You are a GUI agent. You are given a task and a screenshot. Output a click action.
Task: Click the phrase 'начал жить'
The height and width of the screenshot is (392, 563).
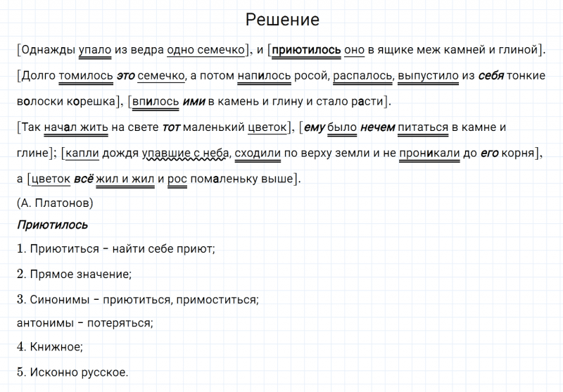[76, 127]
